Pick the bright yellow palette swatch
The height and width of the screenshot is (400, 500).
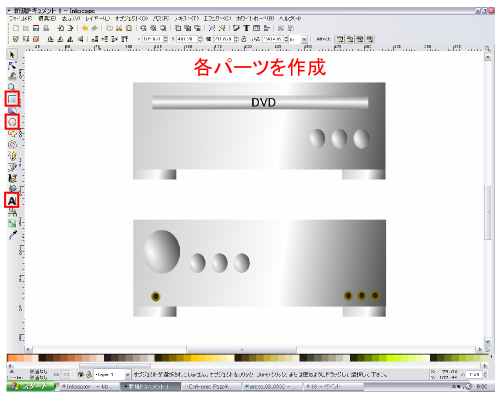tap(194, 358)
